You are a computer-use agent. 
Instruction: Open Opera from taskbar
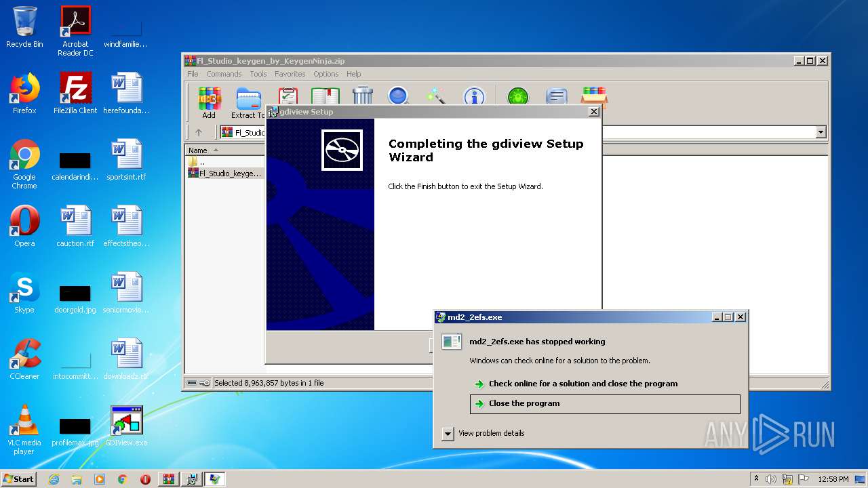tap(145, 479)
